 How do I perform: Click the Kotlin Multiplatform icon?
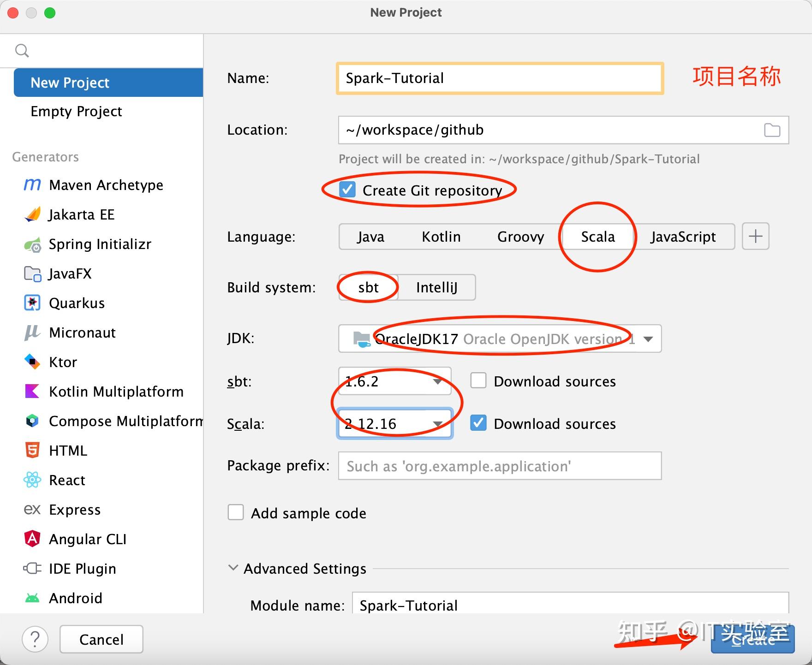[32, 392]
